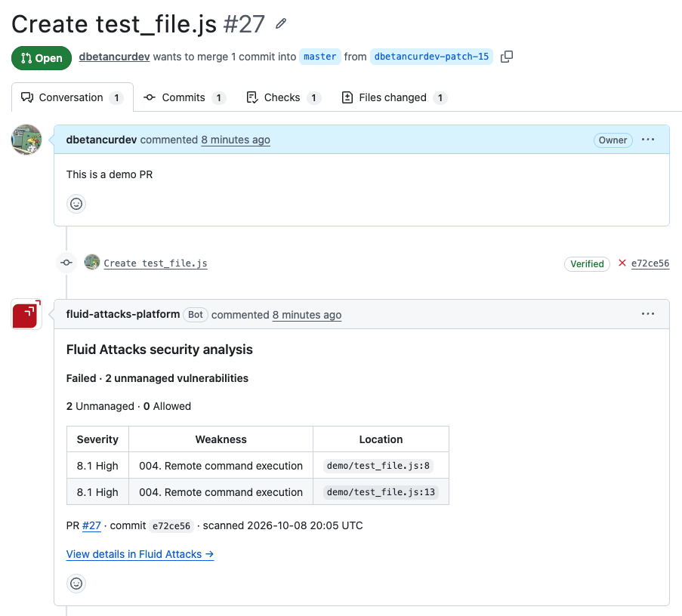The height and width of the screenshot is (616, 682).
Task: Open the "Create test_file.js" commit link
Action: click(x=156, y=263)
